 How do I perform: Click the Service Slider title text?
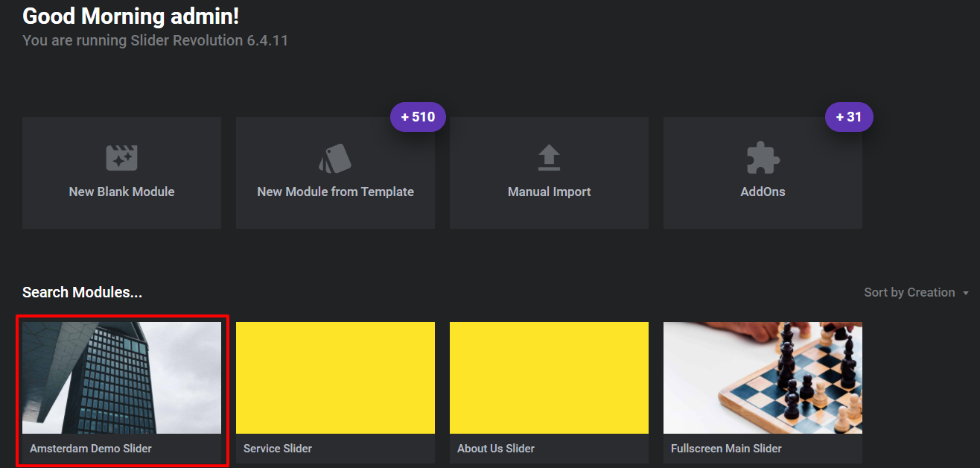(x=278, y=449)
